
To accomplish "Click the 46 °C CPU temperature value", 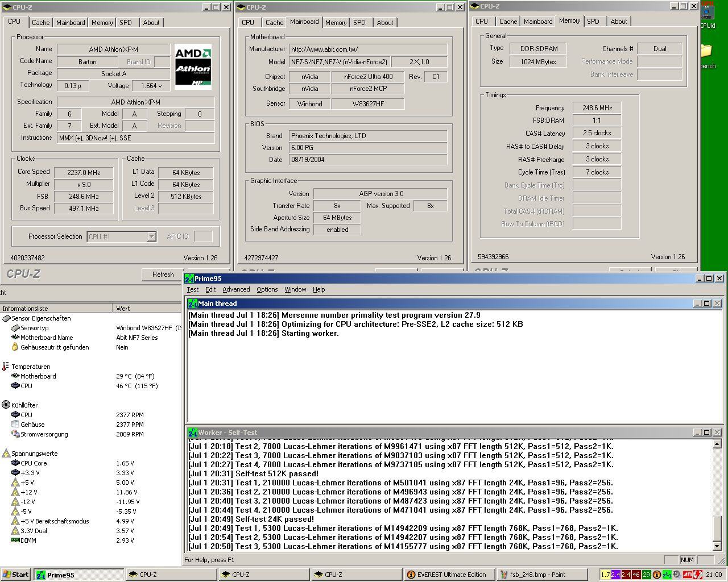I will click(x=136, y=386).
